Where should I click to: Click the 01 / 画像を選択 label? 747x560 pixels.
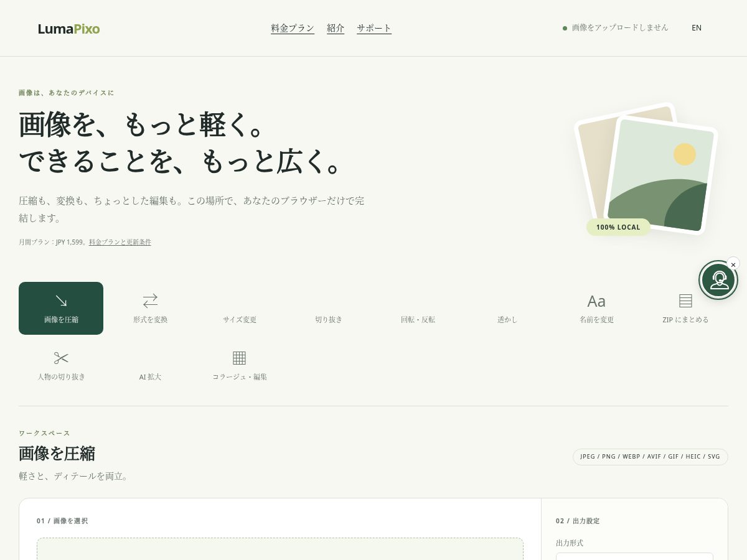[62, 521]
